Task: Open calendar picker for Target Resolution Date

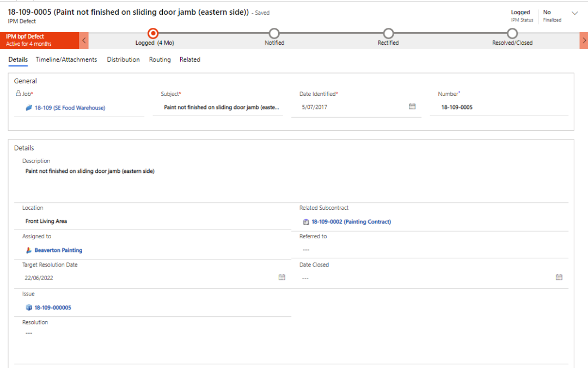Action: pos(282,277)
